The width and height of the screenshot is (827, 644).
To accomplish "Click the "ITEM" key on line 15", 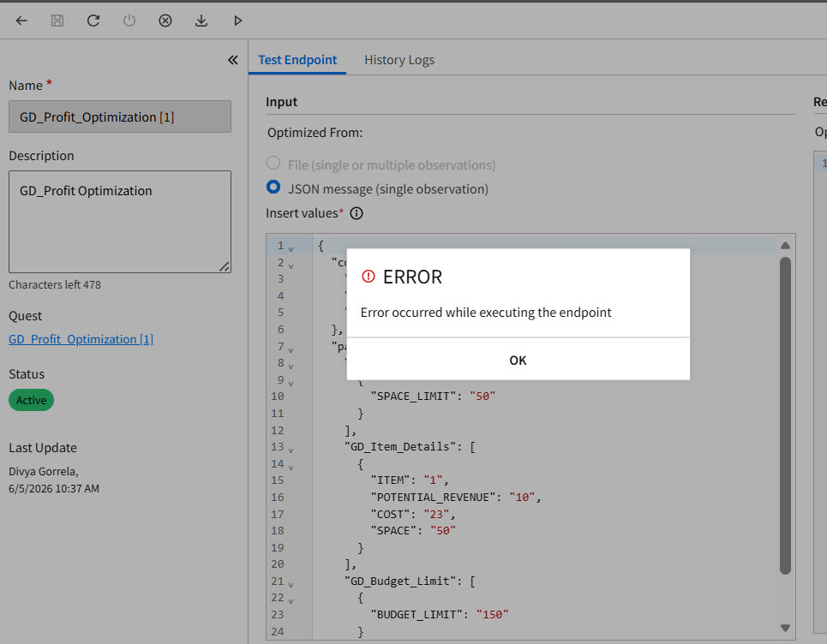I will point(390,480).
